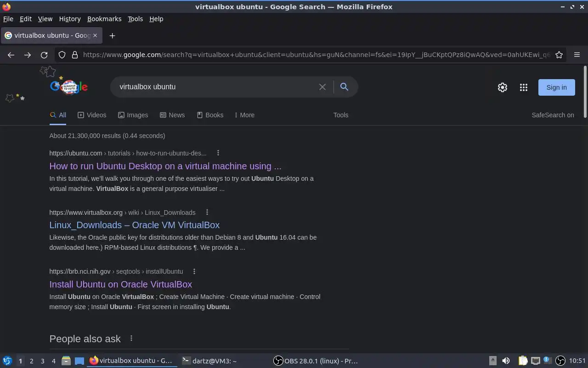Submit search with the magnifying glass button

tap(344, 87)
